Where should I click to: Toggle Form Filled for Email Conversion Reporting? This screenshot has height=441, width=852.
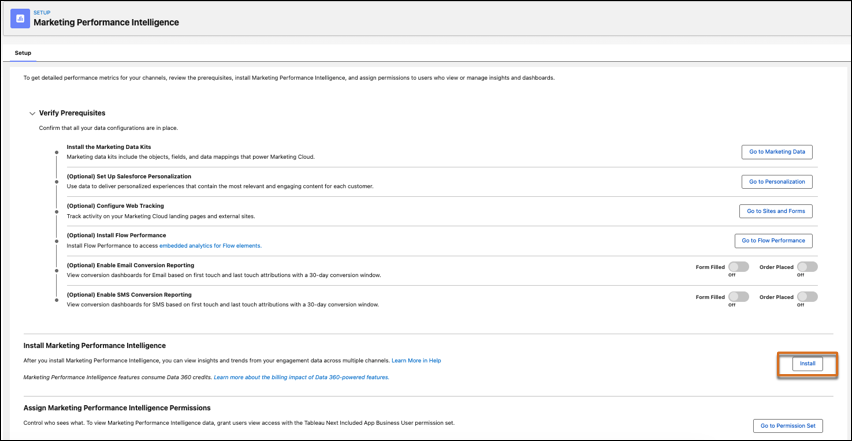[738, 267]
